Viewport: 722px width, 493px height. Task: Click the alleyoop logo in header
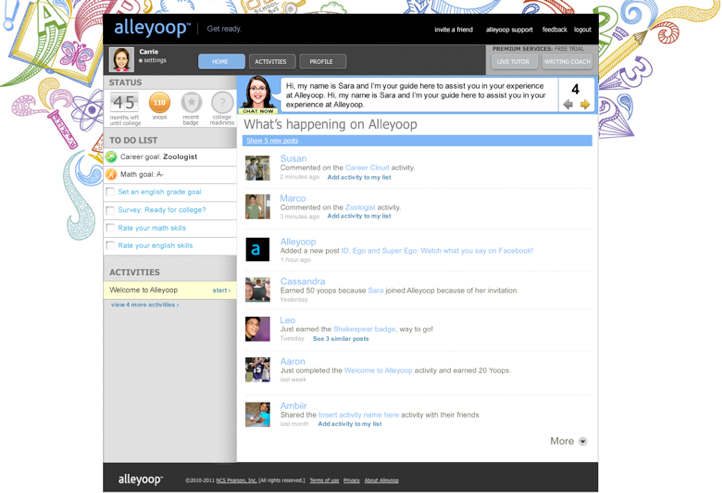pyautogui.click(x=152, y=28)
